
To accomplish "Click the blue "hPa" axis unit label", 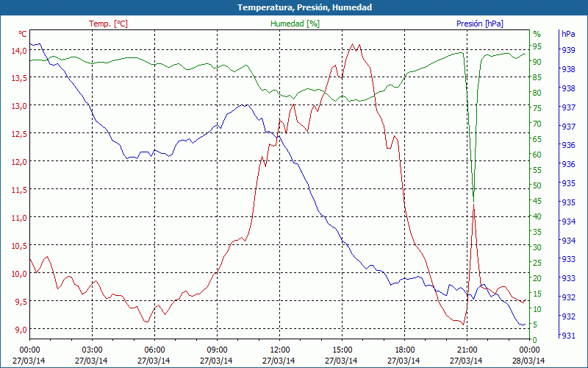I will 568,34.
